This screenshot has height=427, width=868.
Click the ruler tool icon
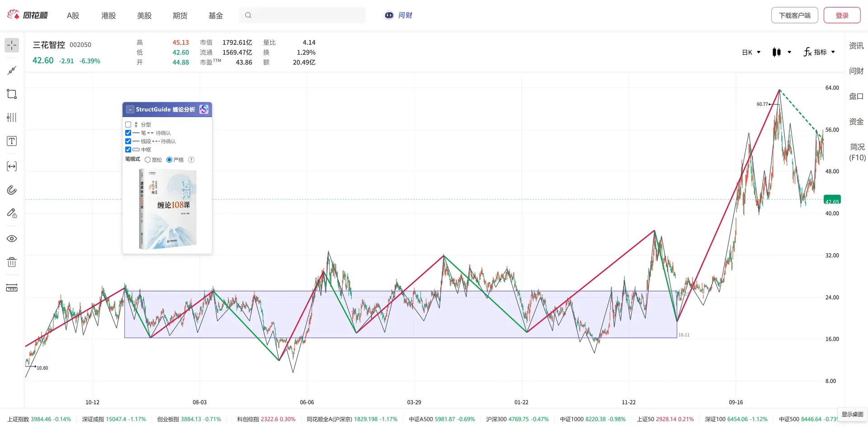[12, 288]
